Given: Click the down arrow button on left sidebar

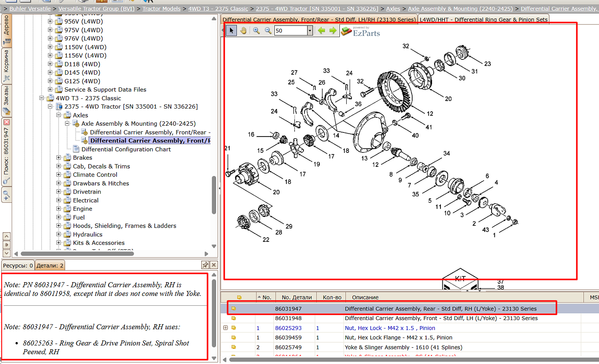Looking at the screenshot, I should tap(6, 253).
